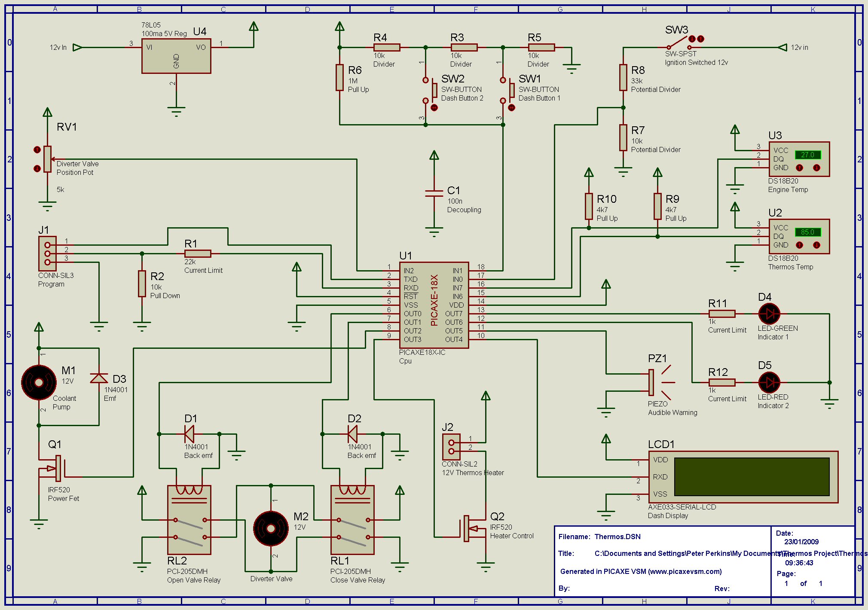Click the LCD1 serial display screen

tap(752, 477)
